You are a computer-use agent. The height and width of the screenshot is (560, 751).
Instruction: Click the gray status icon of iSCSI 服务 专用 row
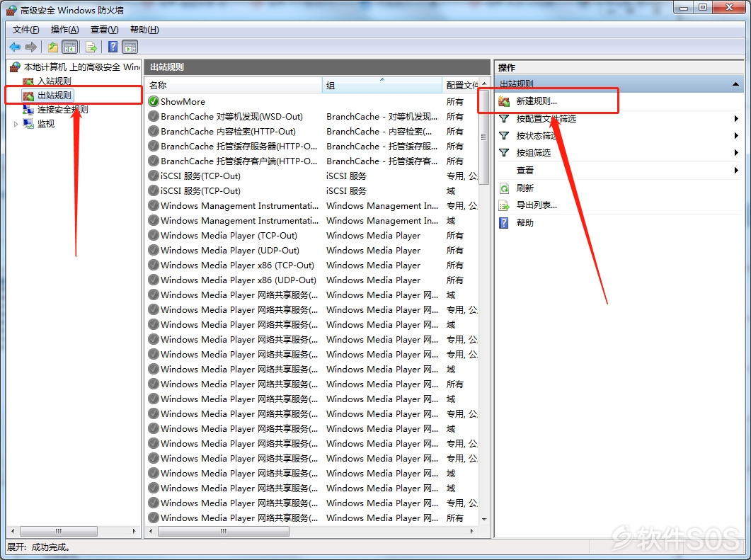click(154, 176)
